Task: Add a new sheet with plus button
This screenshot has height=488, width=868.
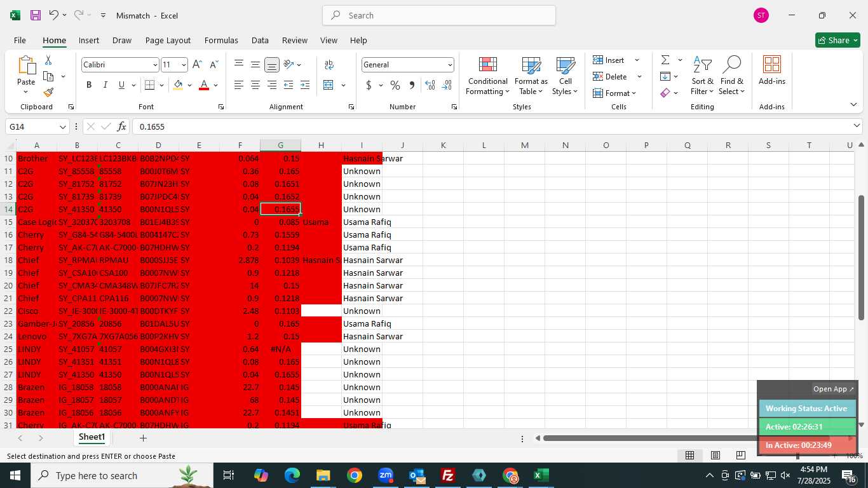Action: [x=143, y=438]
